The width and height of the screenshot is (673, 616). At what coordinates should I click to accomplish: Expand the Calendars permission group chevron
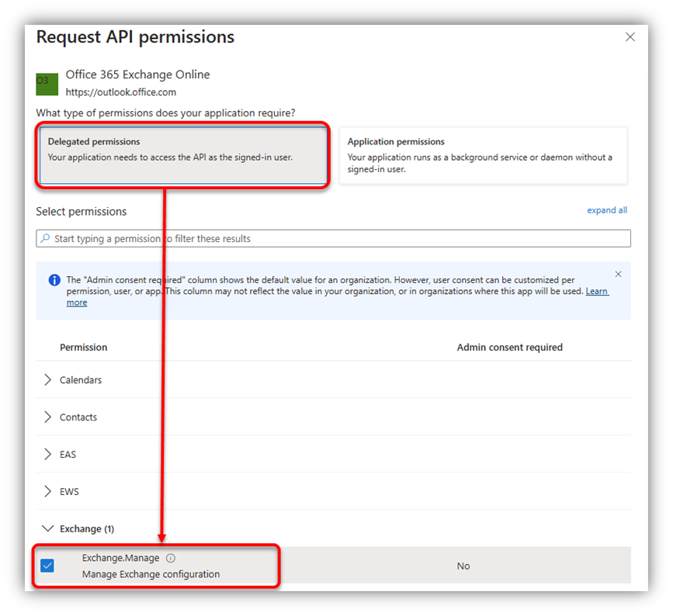tap(47, 379)
